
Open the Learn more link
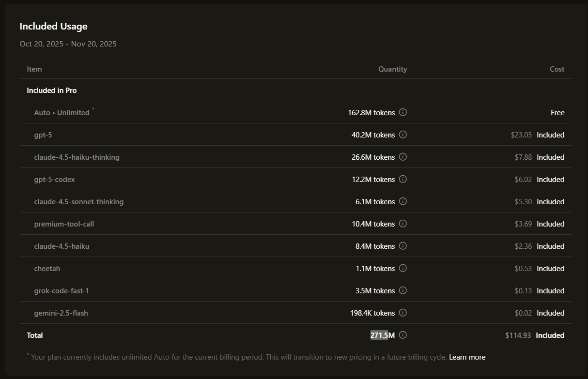[467, 357]
